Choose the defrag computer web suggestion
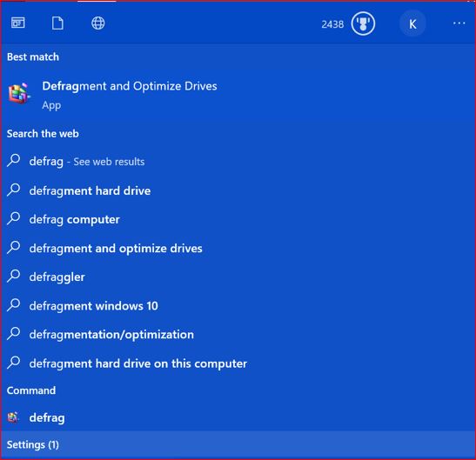The height and width of the screenshot is (460, 476). (238, 219)
